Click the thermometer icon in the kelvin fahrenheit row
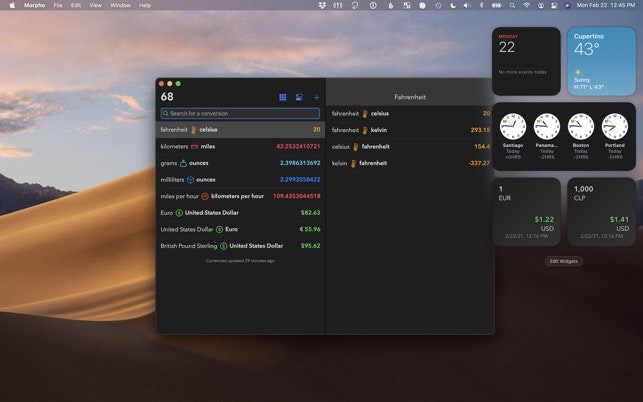The image size is (643, 402). (x=353, y=164)
